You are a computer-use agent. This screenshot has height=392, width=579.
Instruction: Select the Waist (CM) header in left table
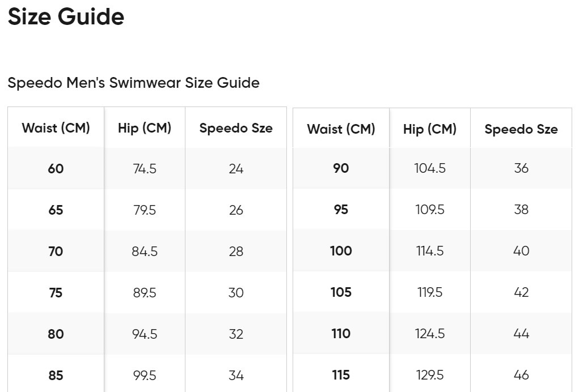(56, 128)
